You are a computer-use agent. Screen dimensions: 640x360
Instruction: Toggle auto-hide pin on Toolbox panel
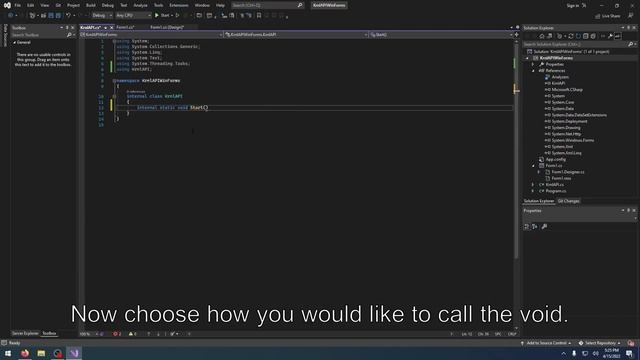pos(67,28)
